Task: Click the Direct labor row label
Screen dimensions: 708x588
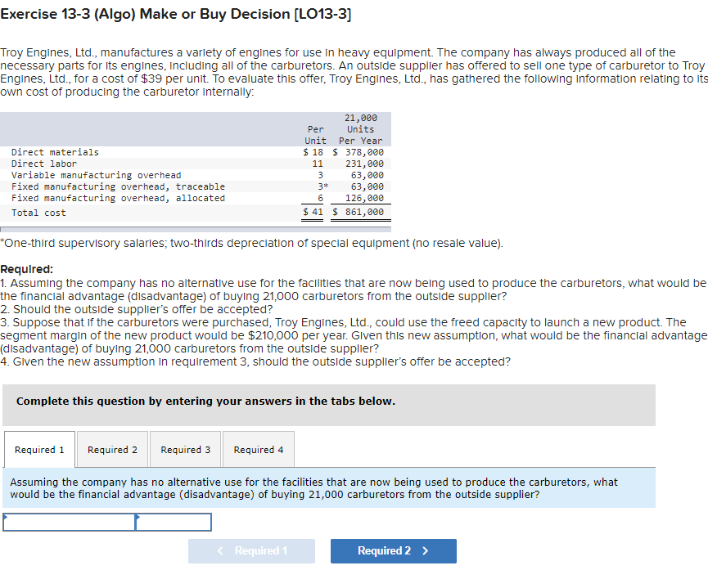Action: point(44,164)
